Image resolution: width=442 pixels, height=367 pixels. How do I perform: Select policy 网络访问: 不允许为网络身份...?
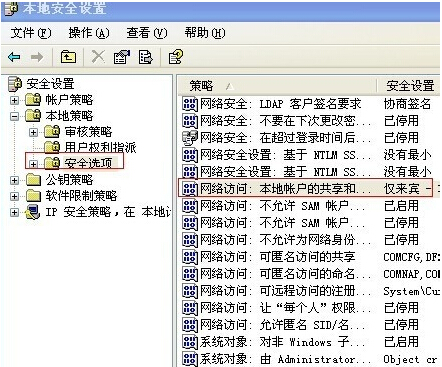coord(285,240)
